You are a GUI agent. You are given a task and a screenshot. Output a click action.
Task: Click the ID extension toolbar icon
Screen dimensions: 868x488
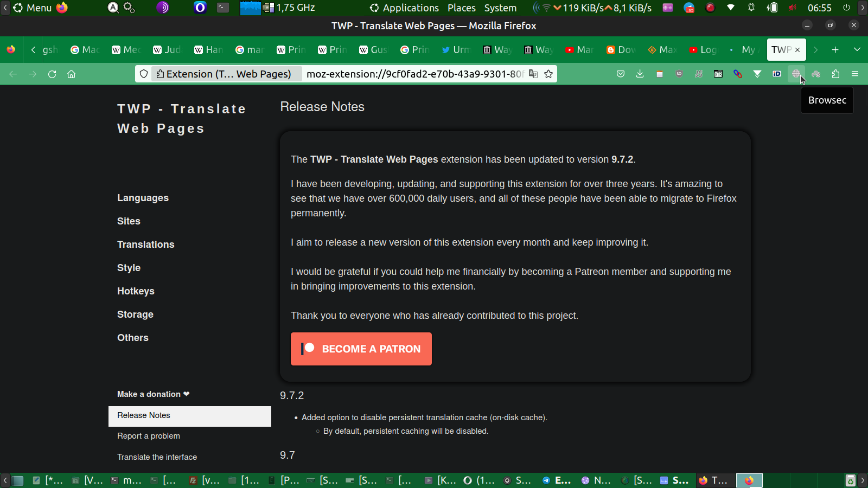point(777,74)
